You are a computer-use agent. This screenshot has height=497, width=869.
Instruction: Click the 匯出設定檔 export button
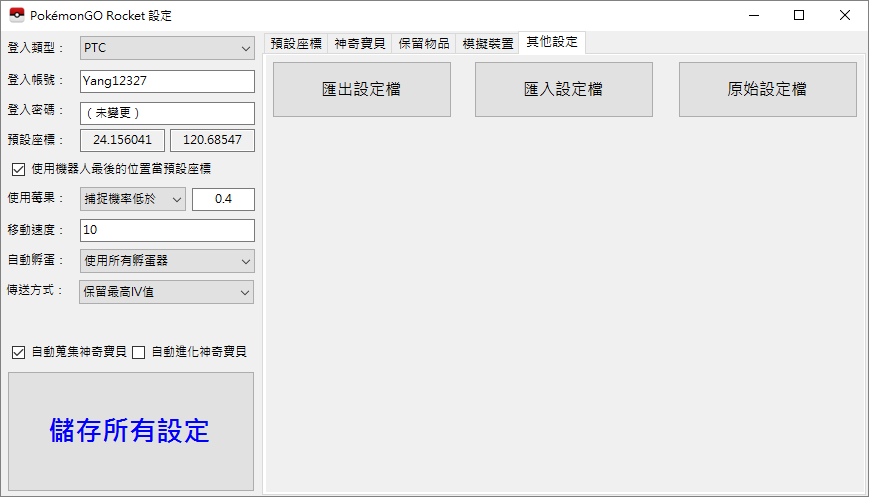(362, 89)
